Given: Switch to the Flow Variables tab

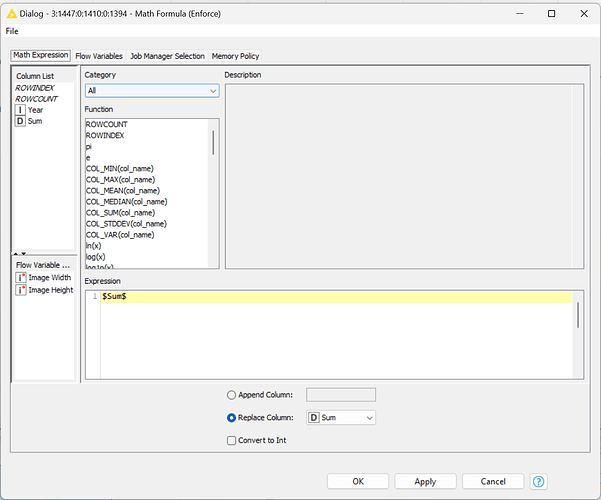Looking at the screenshot, I should click(98, 56).
